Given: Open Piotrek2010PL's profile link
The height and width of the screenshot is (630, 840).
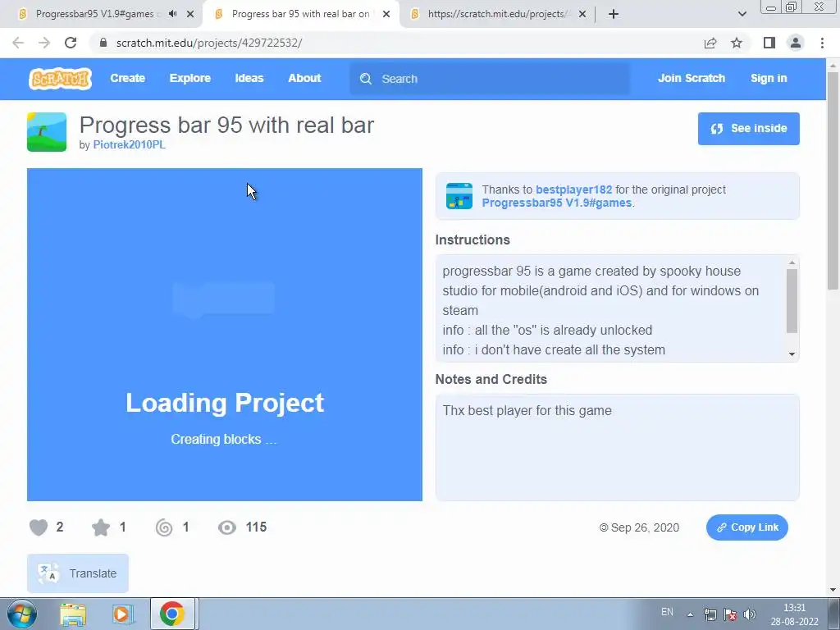Looking at the screenshot, I should (x=129, y=144).
